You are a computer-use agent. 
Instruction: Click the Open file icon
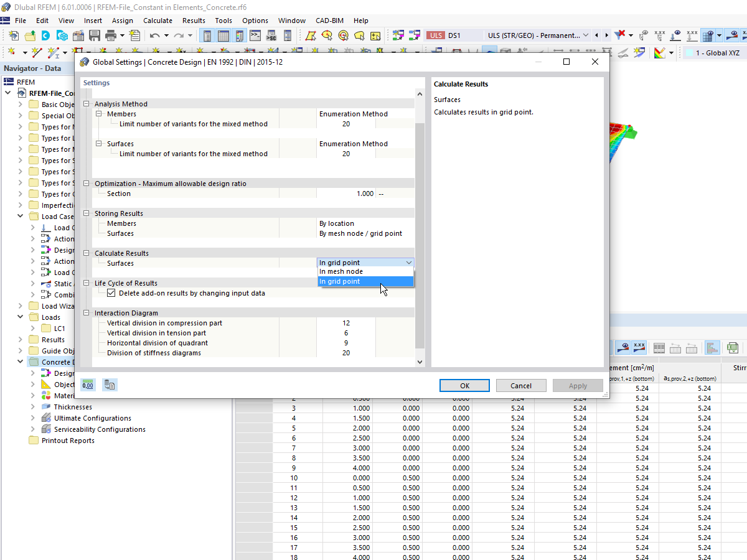(30, 36)
